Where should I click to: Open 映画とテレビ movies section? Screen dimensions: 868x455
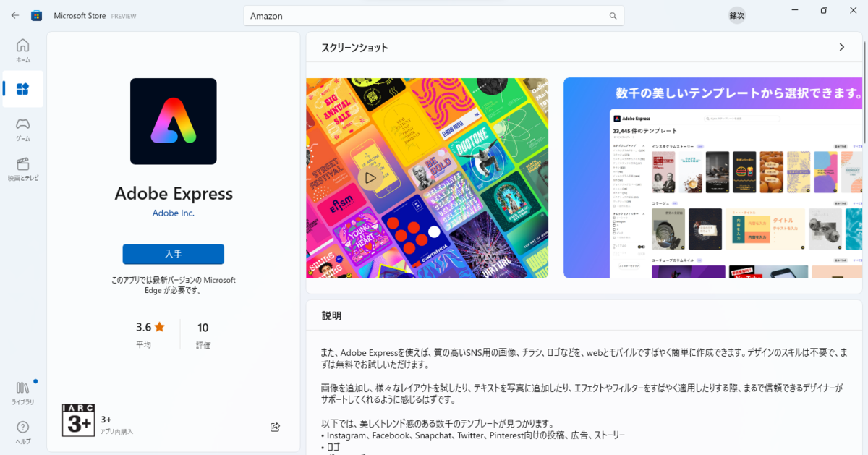23,169
